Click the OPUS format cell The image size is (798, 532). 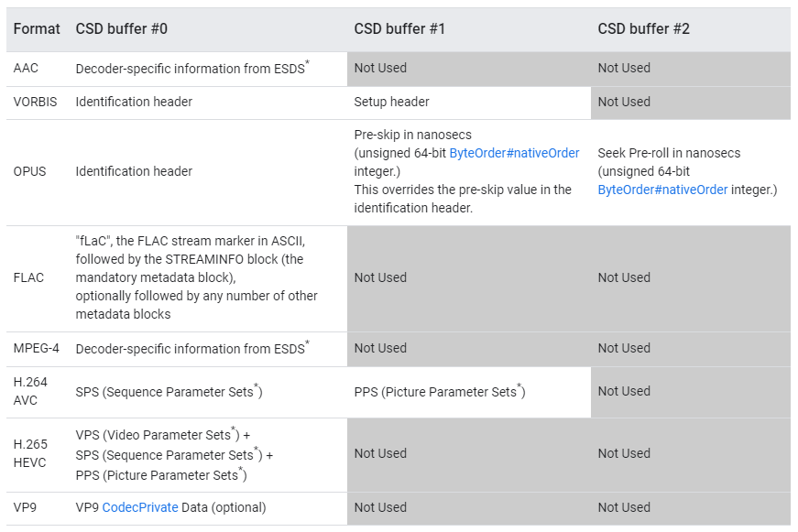click(x=30, y=171)
